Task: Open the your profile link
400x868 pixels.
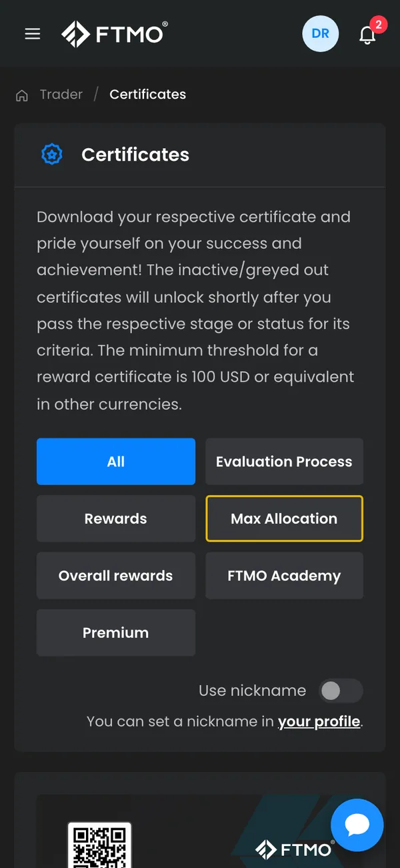Action: pos(319,722)
